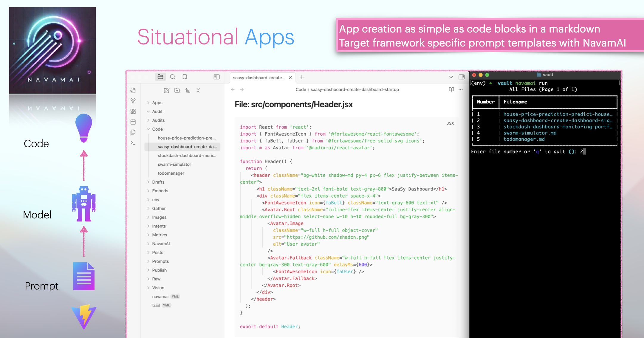The image size is (644, 338).
Task: Select swarm-simulator.md row in terminal table
Action: pos(544,133)
